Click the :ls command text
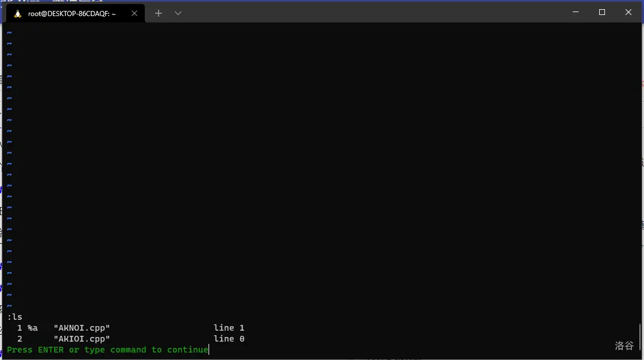The width and height of the screenshot is (644, 360). 15,317
